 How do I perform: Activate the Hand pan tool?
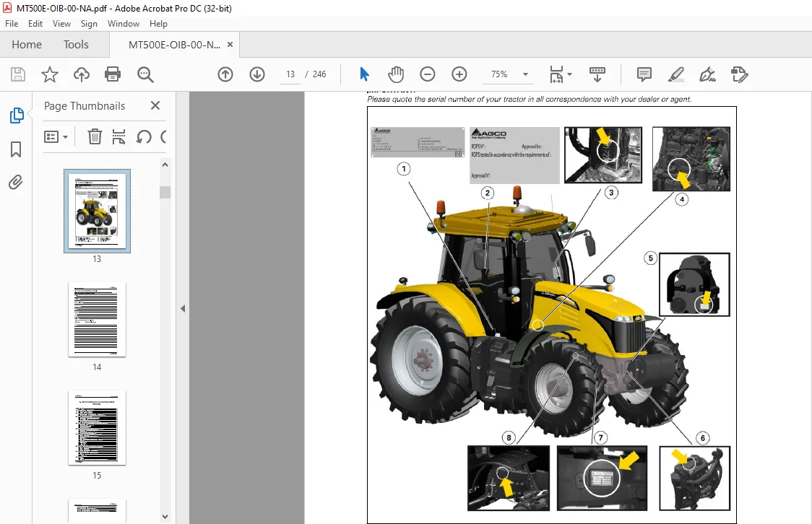396,74
